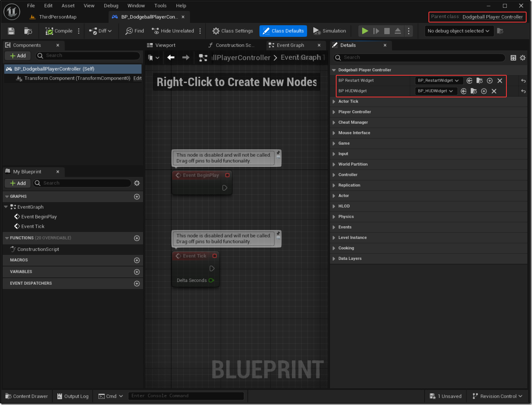This screenshot has width=532, height=405.
Task: Close BP_DodgeballPlayerController tab
Action: (x=183, y=17)
